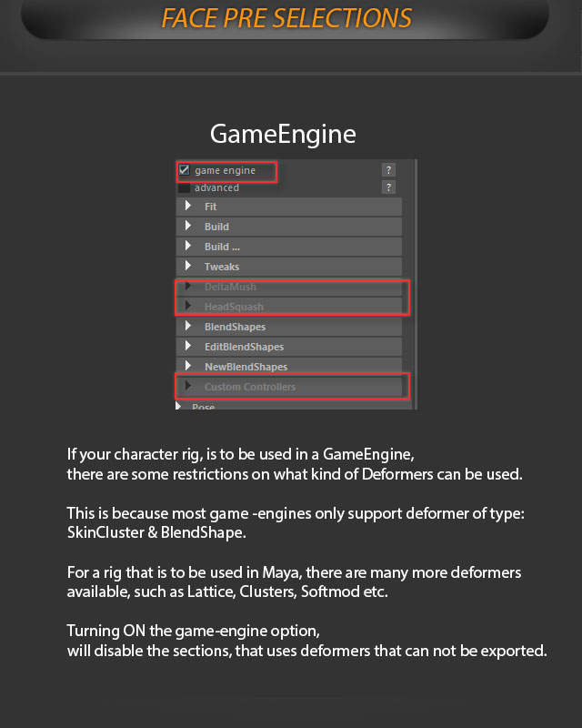Image resolution: width=582 pixels, height=728 pixels.
Task: Expand the first Build section arrow
Action: tap(188, 226)
